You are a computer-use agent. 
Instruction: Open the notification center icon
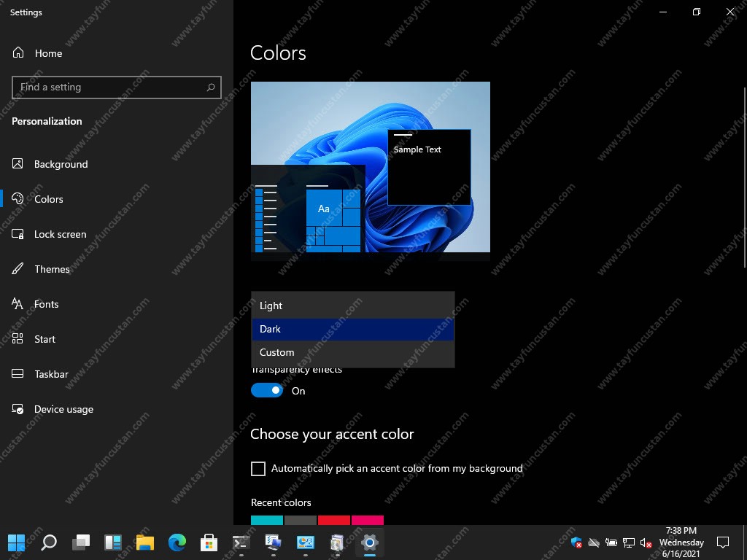(x=723, y=542)
